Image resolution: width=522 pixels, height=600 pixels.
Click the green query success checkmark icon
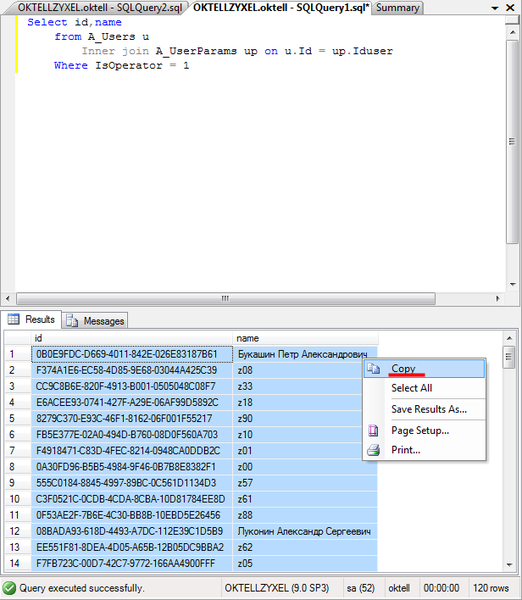(x=9, y=588)
